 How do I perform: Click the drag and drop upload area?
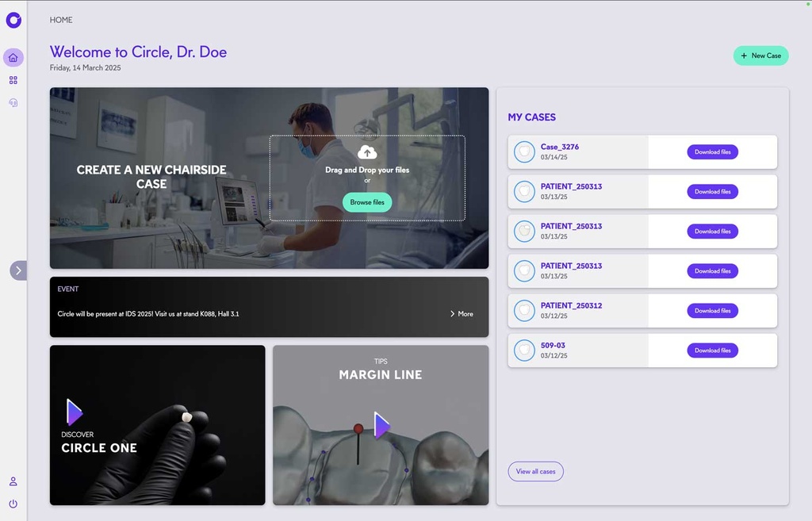click(367, 178)
